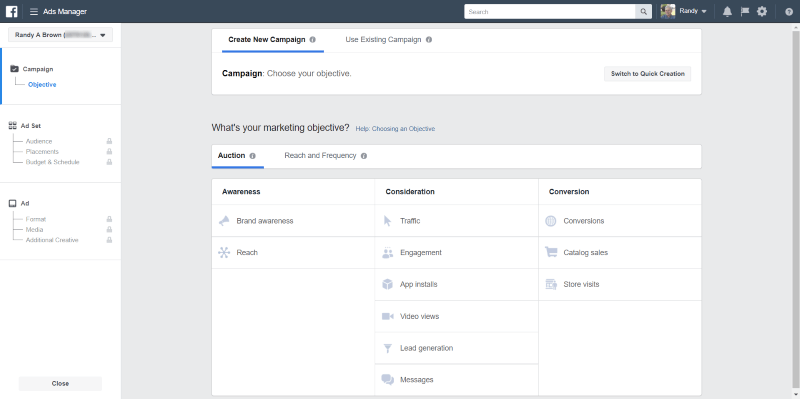
Task: Click the Facebook logo icon
Action: 11,11
